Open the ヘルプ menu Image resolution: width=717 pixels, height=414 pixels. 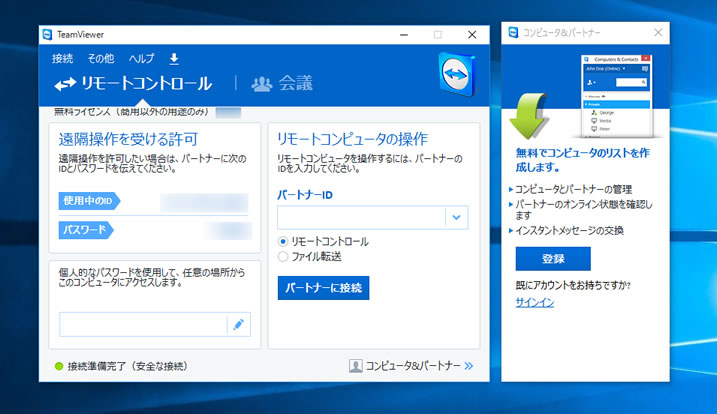tap(141, 59)
